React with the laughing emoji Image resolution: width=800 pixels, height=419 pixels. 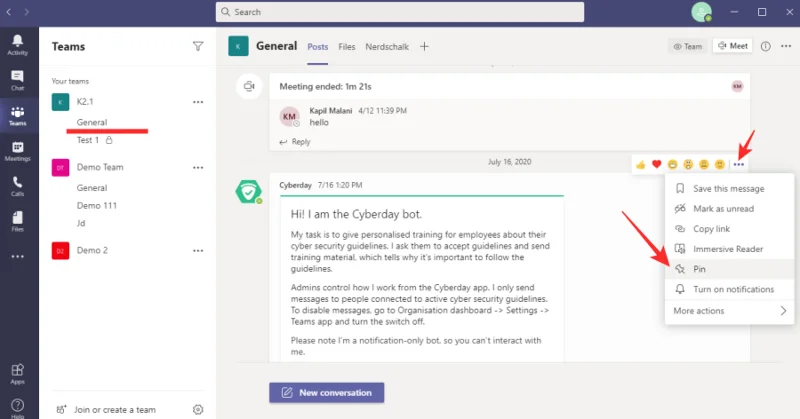pyautogui.click(x=672, y=164)
